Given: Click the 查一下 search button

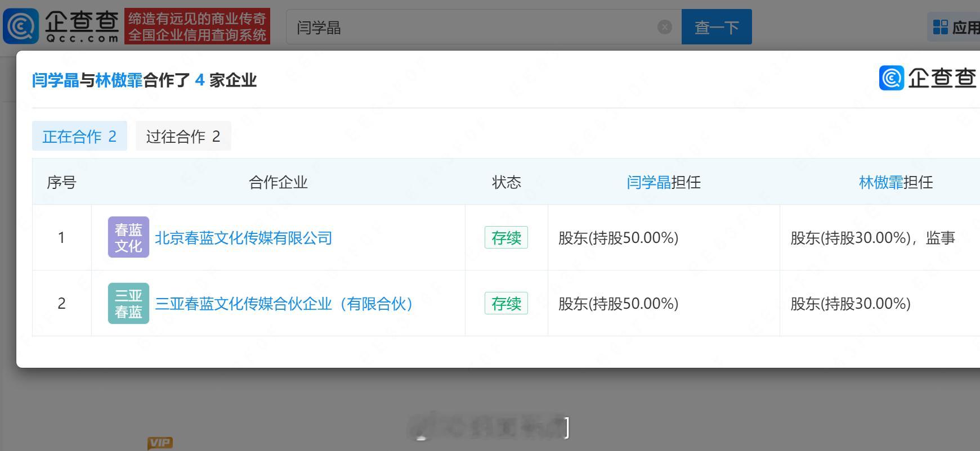Looking at the screenshot, I should coord(717,27).
